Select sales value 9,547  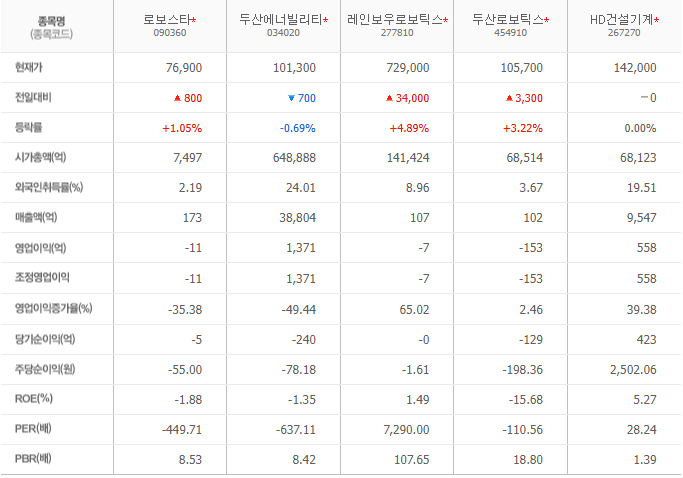pos(642,218)
